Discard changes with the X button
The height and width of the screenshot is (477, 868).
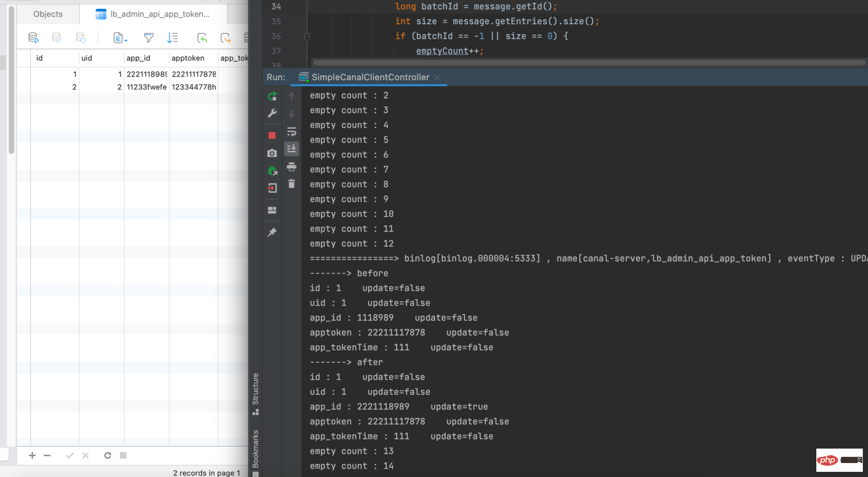coord(85,455)
